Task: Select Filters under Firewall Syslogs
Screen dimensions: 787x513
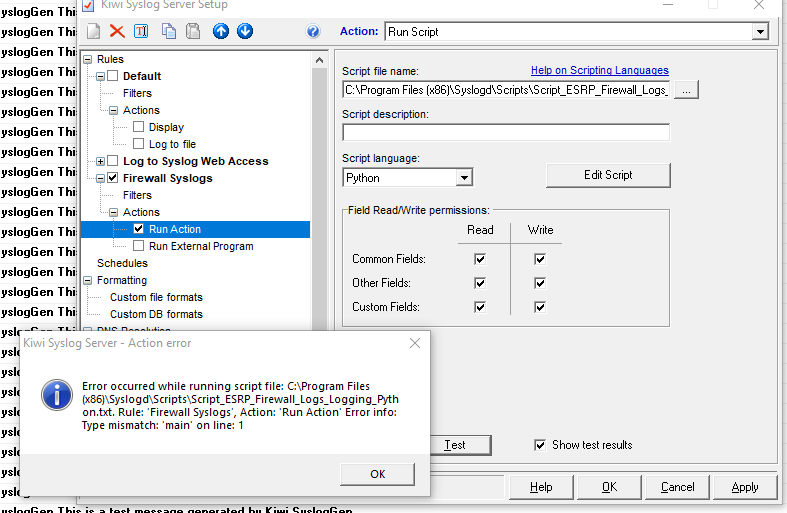Action: click(x=137, y=195)
